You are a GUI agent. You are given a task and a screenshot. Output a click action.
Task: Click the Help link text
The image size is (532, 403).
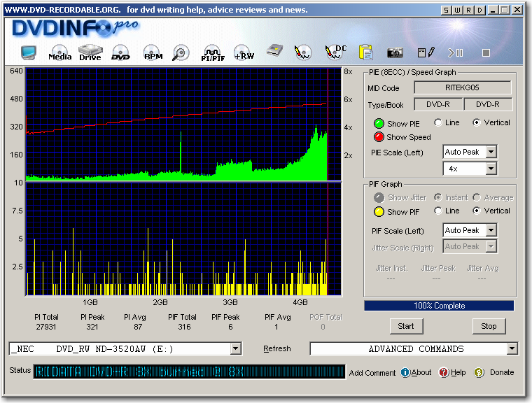458,372
